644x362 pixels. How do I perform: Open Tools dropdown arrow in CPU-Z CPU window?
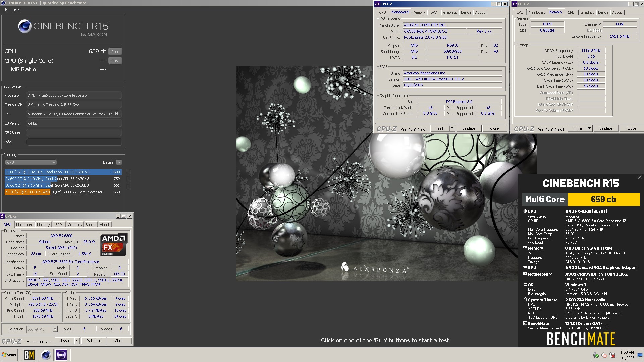click(x=77, y=341)
